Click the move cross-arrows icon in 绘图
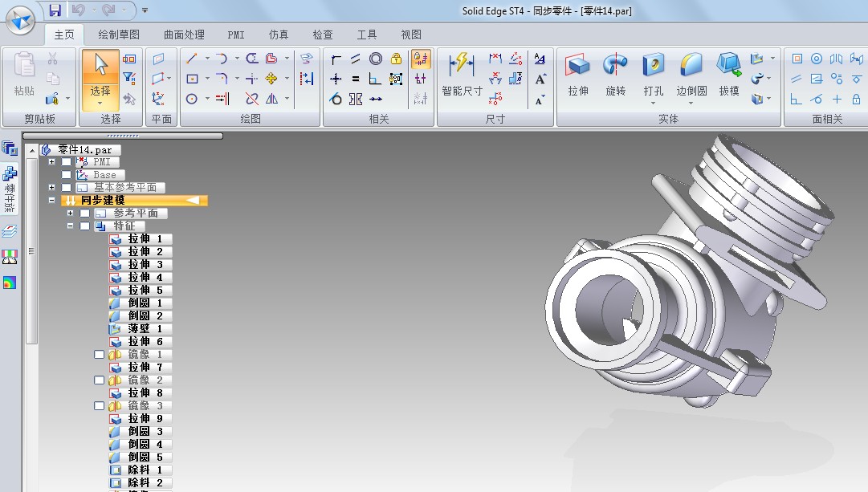Screen dimensions: 868x492 [x=271, y=79]
